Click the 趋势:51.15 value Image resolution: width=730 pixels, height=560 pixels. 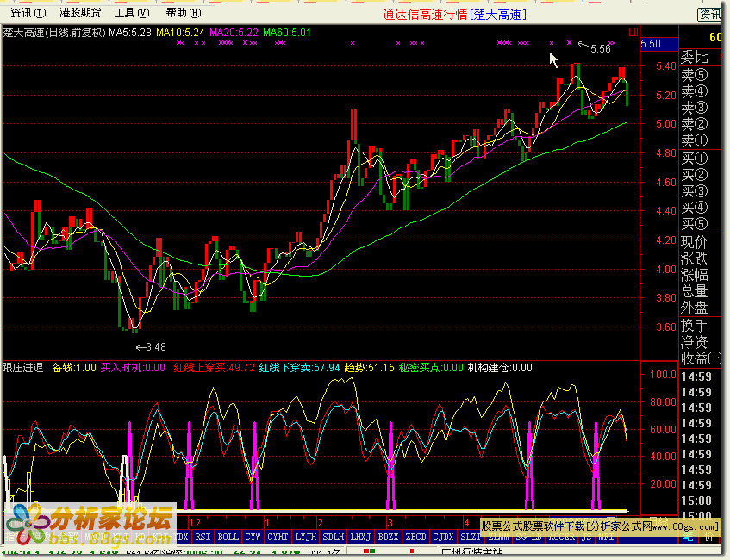(369, 368)
